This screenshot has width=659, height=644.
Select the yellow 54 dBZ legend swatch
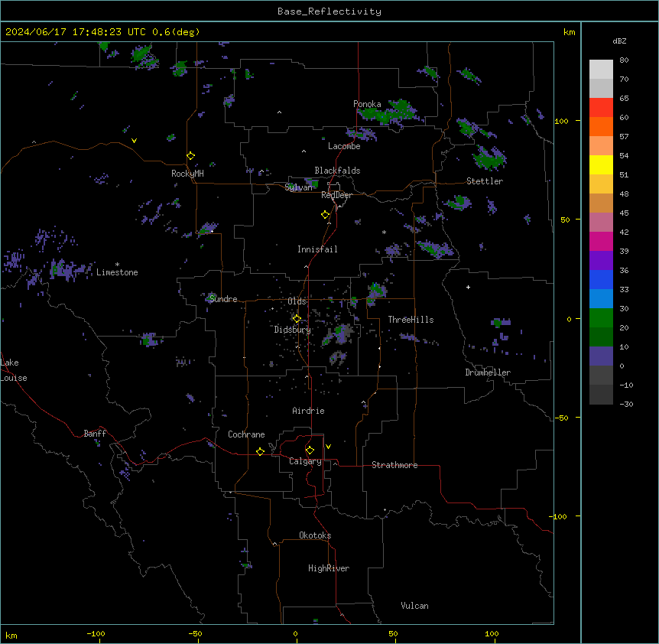(601, 164)
